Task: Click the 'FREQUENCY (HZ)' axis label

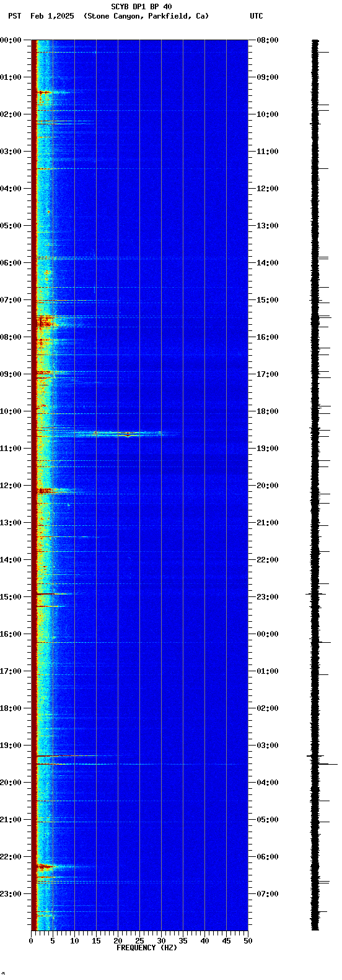Action: [147, 948]
